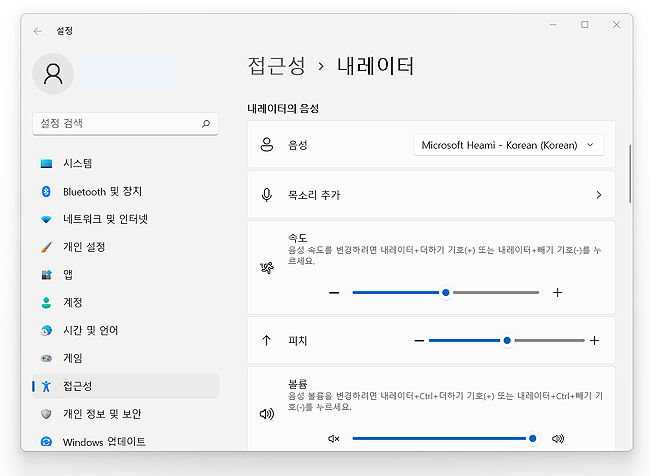Click the 설정 검색 search field

click(125, 124)
